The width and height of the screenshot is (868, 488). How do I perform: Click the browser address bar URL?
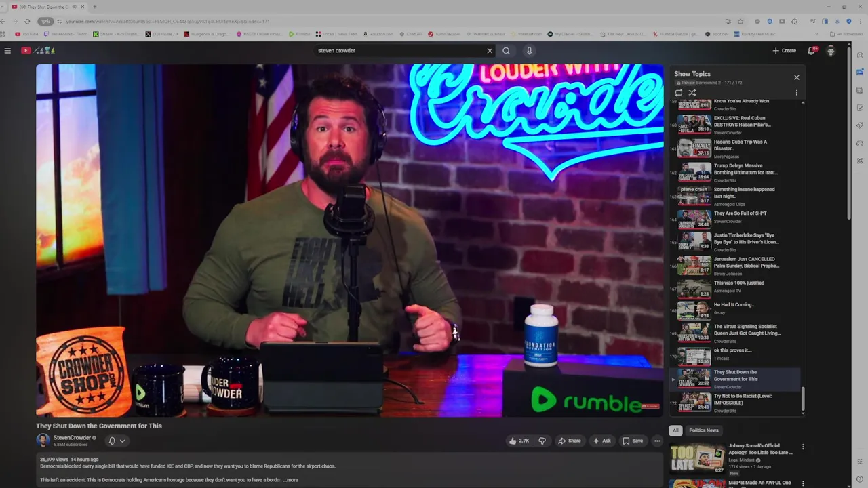pyautogui.click(x=167, y=21)
